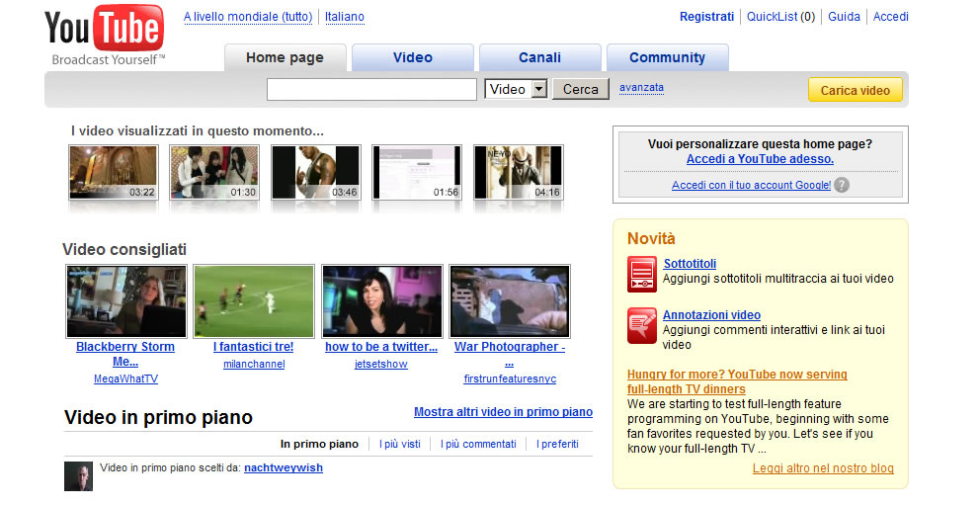The height and width of the screenshot is (505, 980).
Task: Click the Annotazioni video link
Action: [712, 315]
